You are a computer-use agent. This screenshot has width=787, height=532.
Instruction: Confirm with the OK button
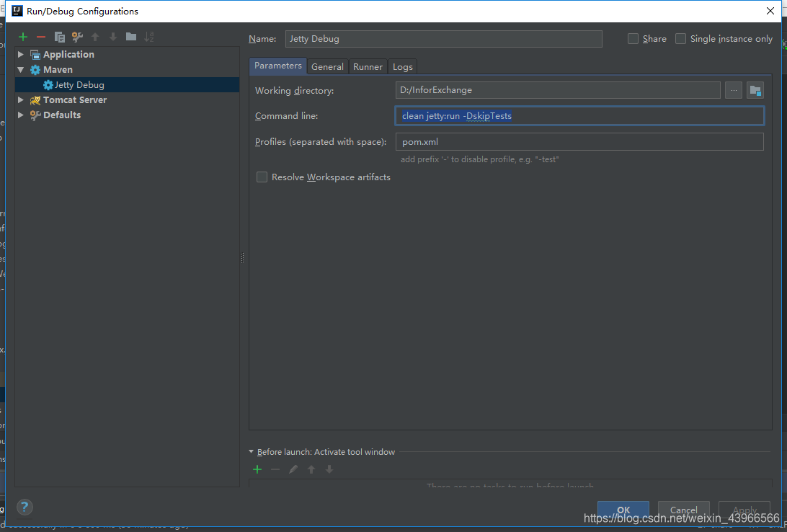coord(623,510)
